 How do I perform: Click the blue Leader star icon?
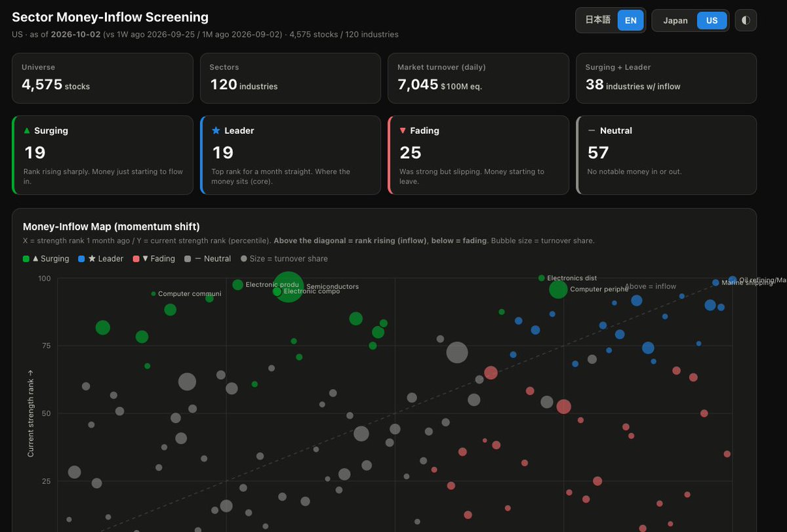click(216, 131)
